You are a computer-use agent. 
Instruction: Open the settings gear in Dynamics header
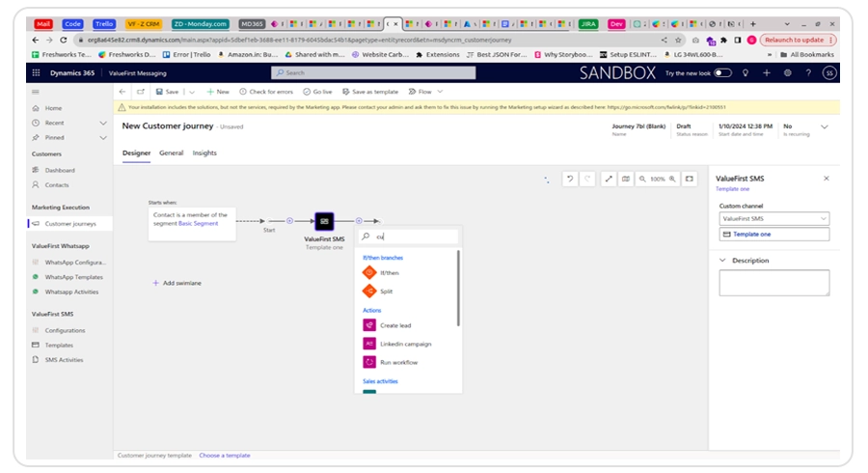point(787,72)
